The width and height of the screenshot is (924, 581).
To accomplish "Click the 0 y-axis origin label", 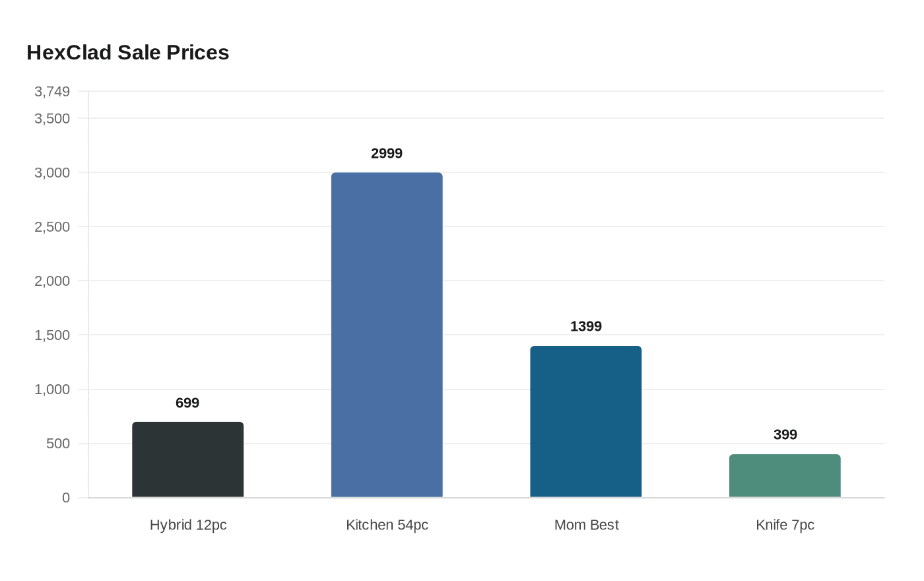I will [x=66, y=498].
